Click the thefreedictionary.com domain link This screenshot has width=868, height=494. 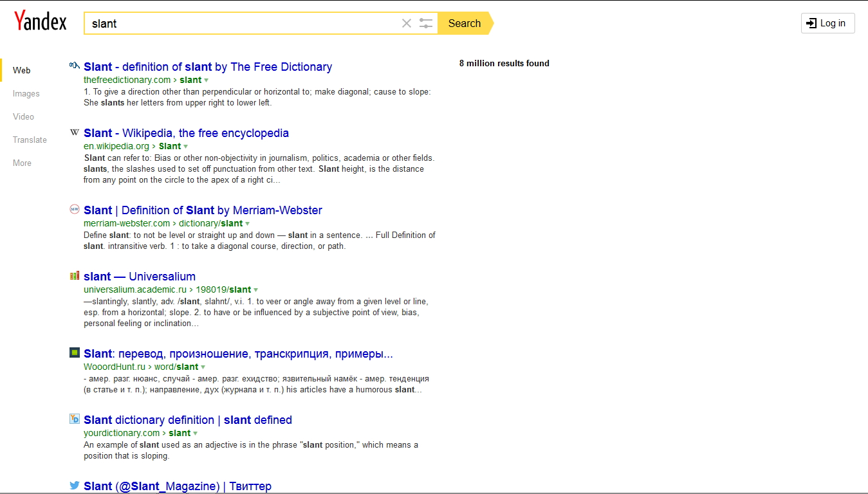(127, 80)
